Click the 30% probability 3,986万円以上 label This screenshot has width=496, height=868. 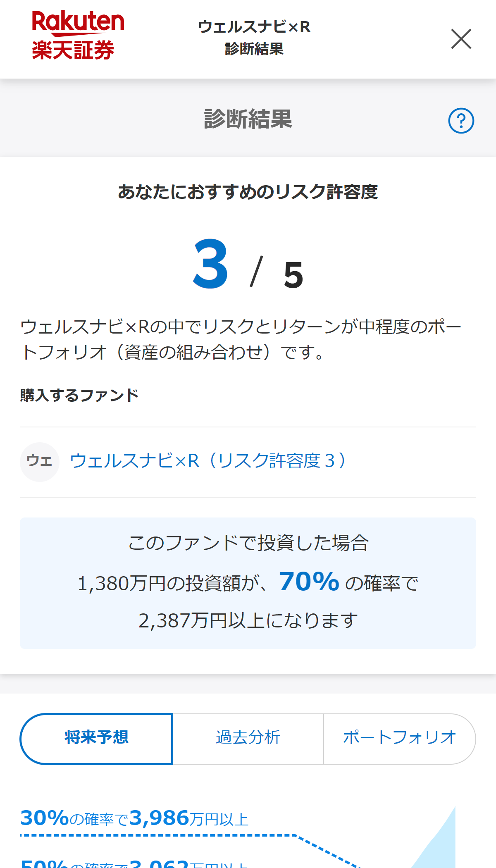[134, 818]
